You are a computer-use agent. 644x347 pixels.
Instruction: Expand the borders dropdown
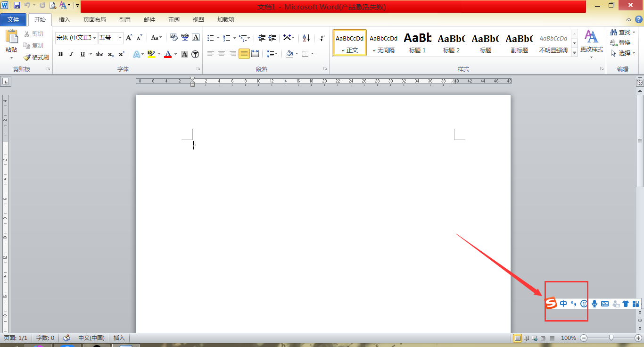312,54
